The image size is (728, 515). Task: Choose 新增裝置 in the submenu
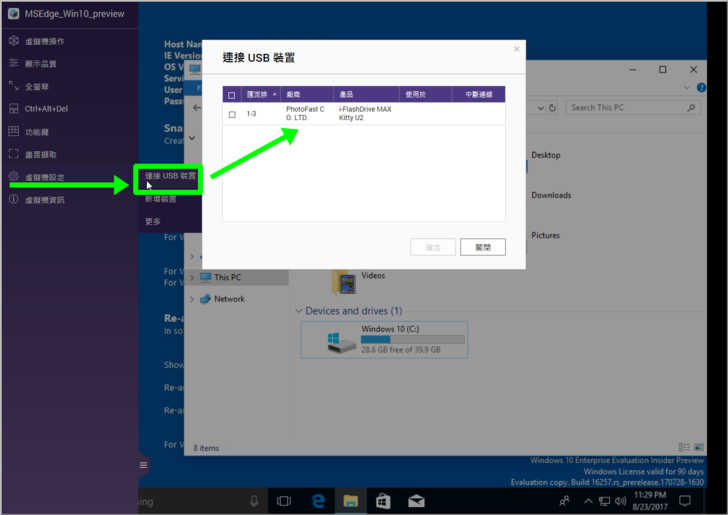(x=161, y=199)
